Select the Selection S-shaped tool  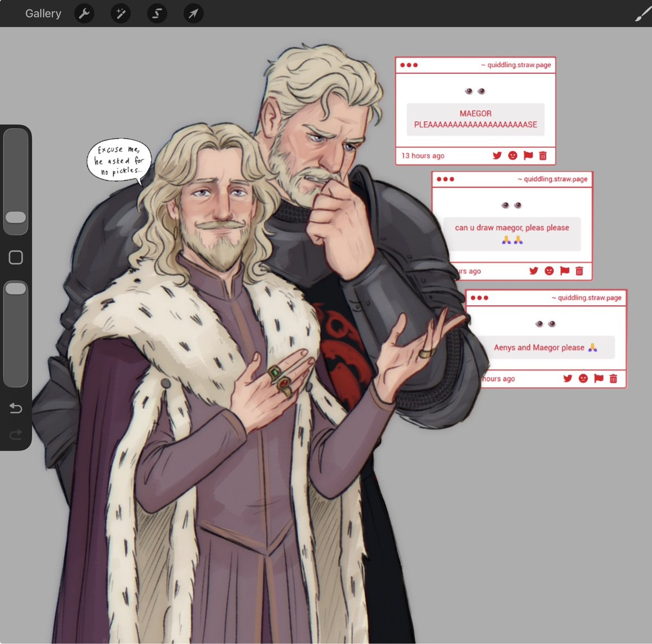[157, 14]
